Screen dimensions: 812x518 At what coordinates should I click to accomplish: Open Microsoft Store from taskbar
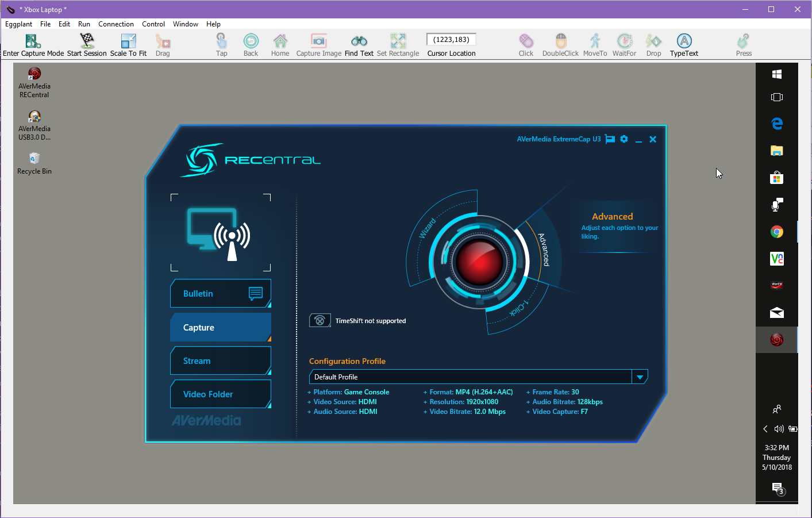[x=777, y=178]
